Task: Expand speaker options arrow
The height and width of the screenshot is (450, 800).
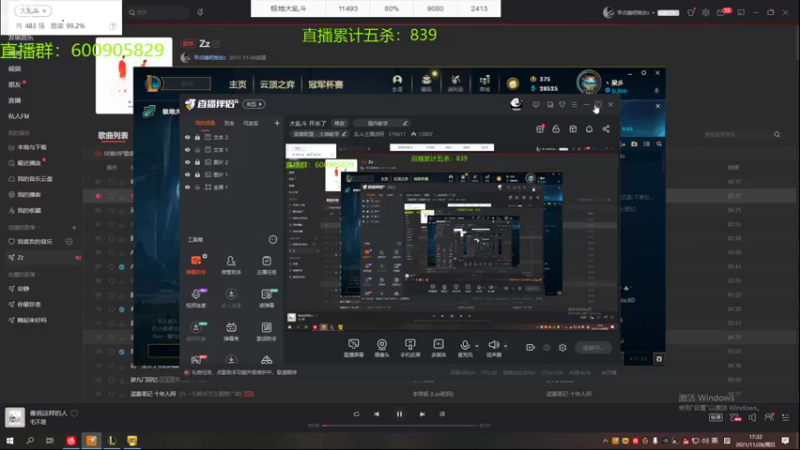Action: (x=505, y=346)
